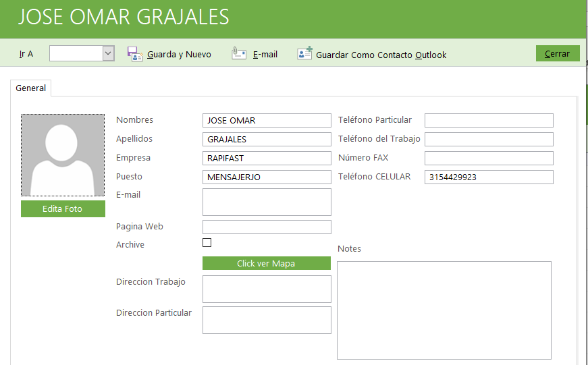The image size is (588, 365).
Task: Focus the Direccion Trabajo text box
Action: (266, 289)
